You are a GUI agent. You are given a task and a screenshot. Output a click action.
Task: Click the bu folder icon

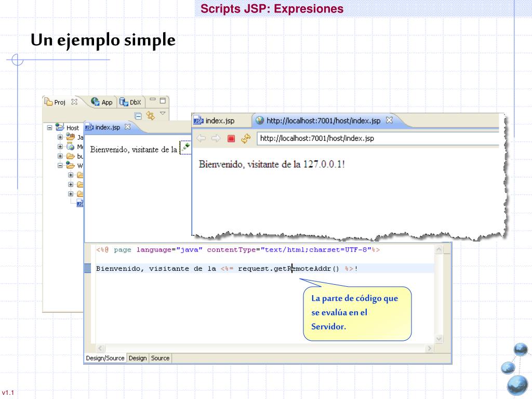pyautogui.click(x=71, y=156)
